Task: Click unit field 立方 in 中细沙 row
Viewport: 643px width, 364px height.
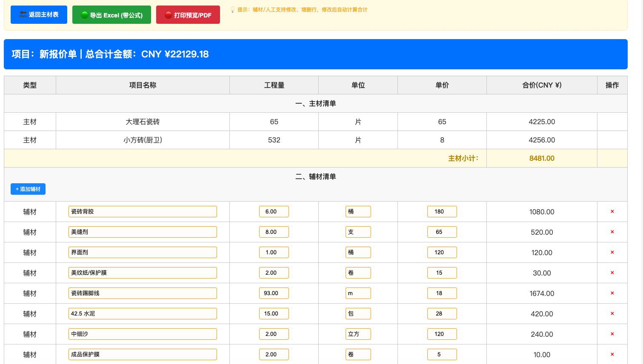Action: click(x=358, y=334)
